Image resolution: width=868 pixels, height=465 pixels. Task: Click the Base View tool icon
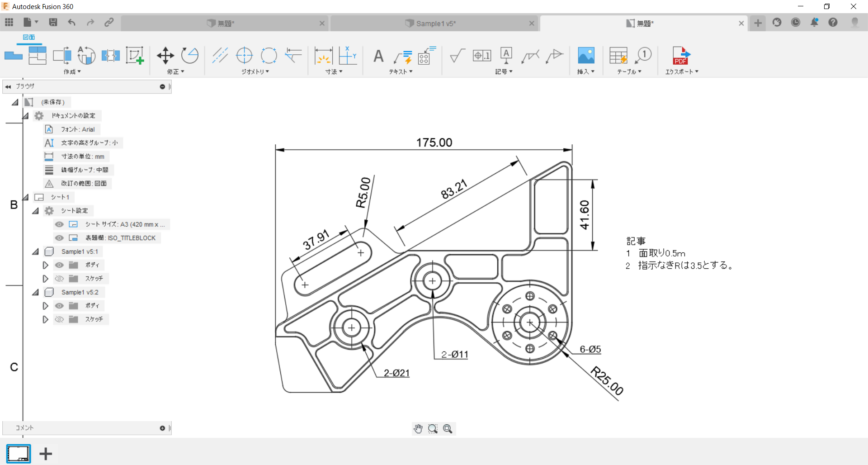pos(13,56)
